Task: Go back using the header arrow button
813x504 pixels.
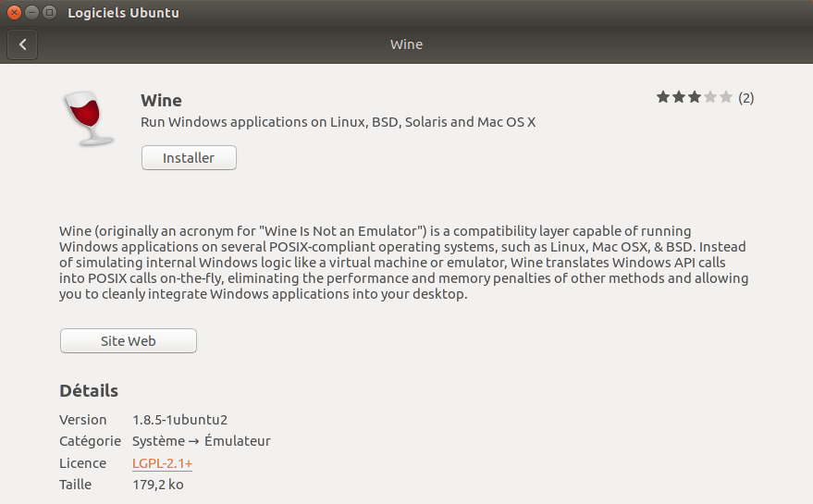Action: [22, 44]
